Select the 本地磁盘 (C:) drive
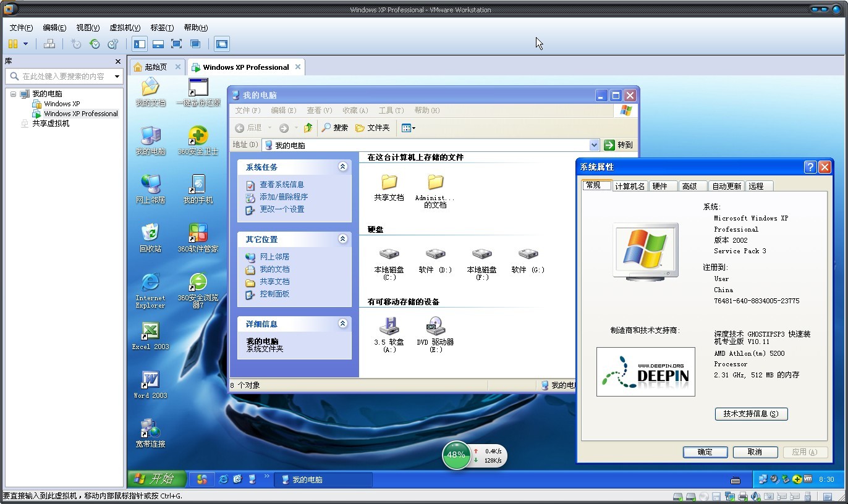The width and height of the screenshot is (848, 504). [389, 263]
